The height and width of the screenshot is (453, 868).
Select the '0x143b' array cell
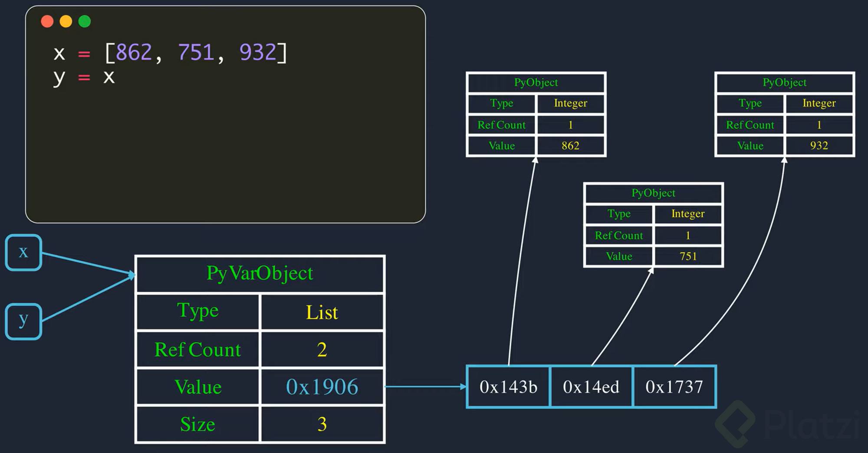(508, 387)
